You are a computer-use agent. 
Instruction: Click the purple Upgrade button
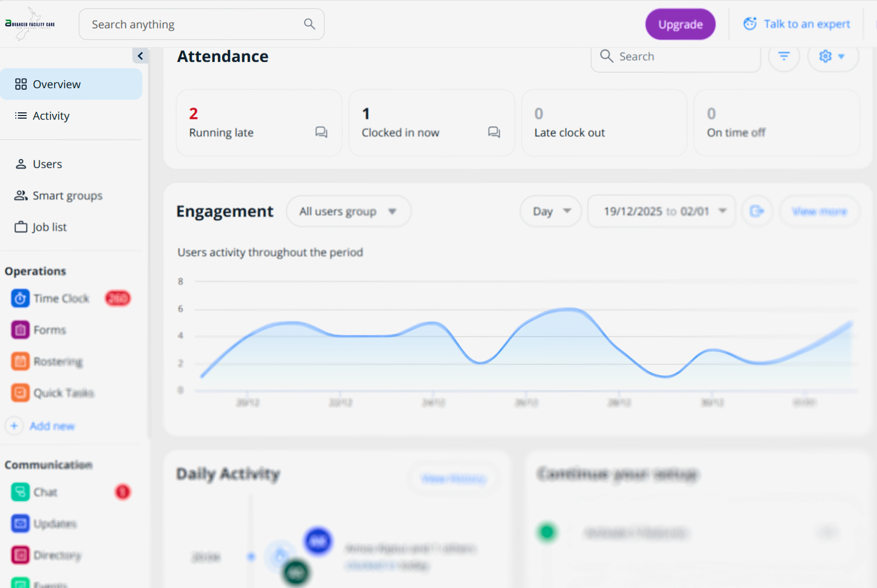coord(680,24)
